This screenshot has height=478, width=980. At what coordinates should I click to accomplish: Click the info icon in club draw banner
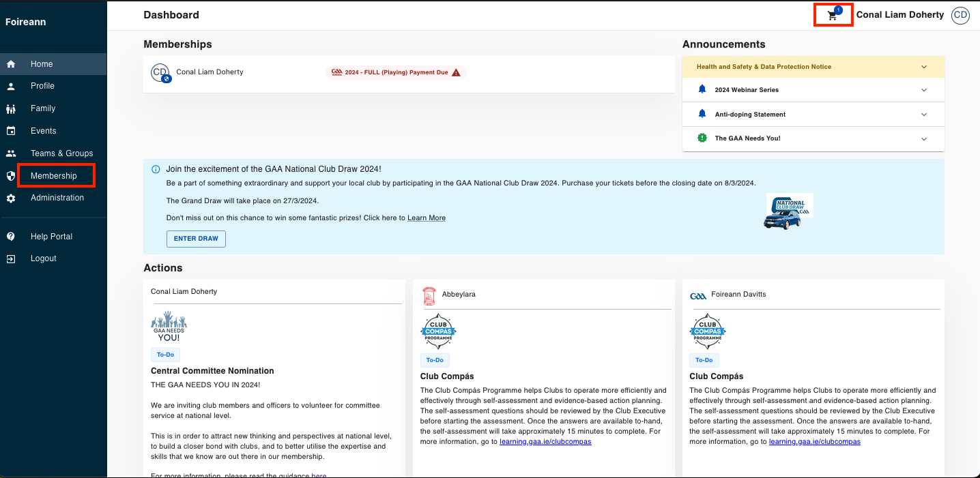pyautogui.click(x=156, y=169)
